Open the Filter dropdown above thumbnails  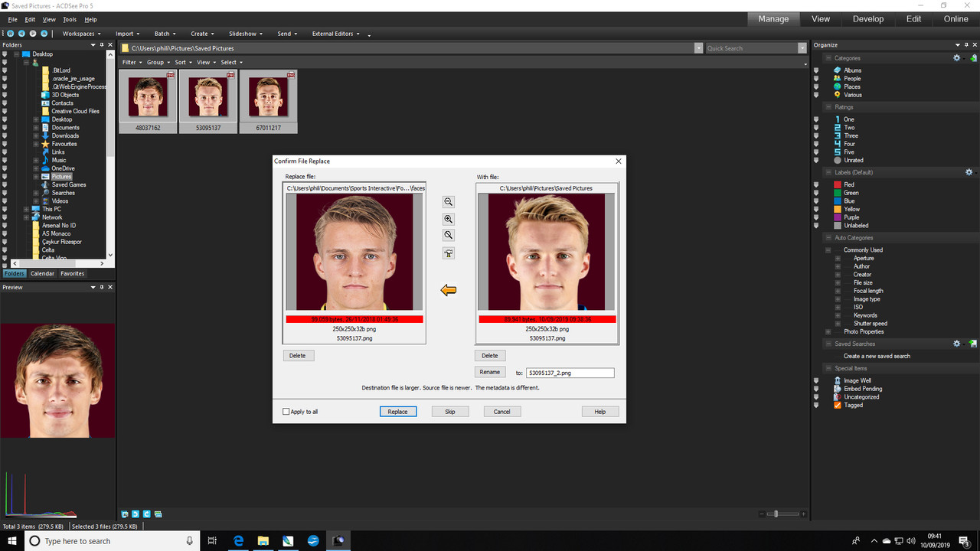[x=132, y=62]
